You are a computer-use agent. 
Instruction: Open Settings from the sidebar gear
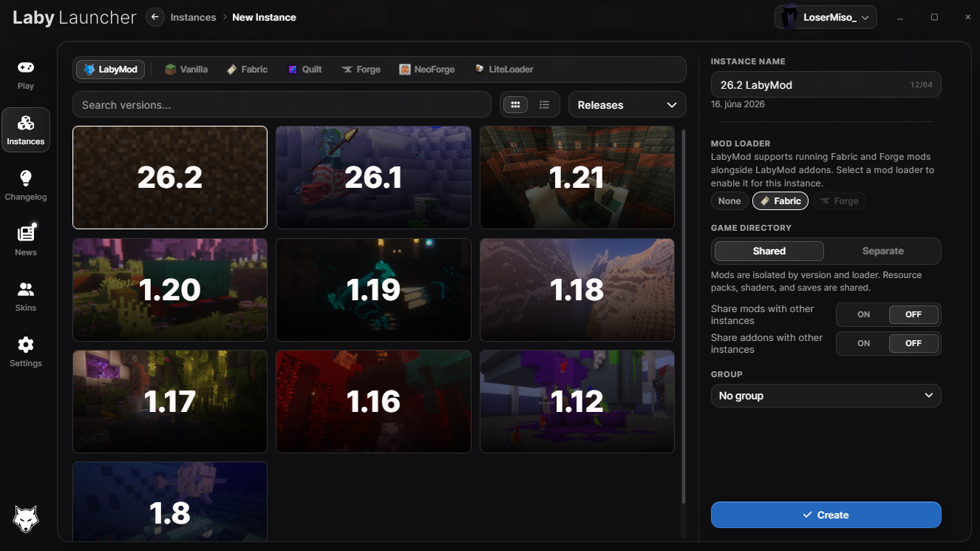(x=26, y=352)
